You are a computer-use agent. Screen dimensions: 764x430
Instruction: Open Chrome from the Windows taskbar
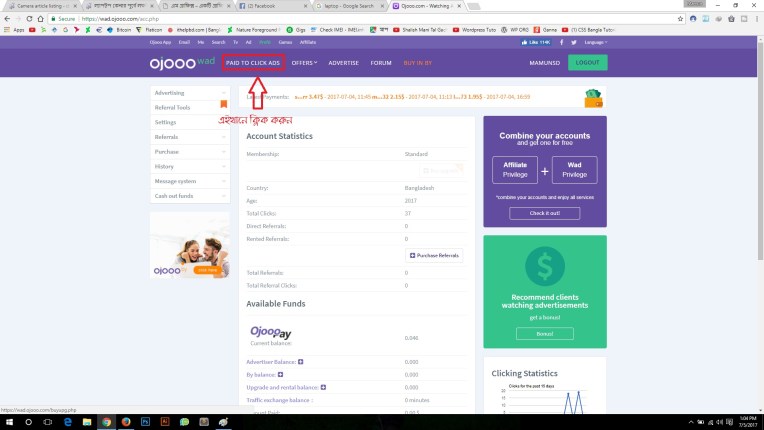(x=105, y=422)
